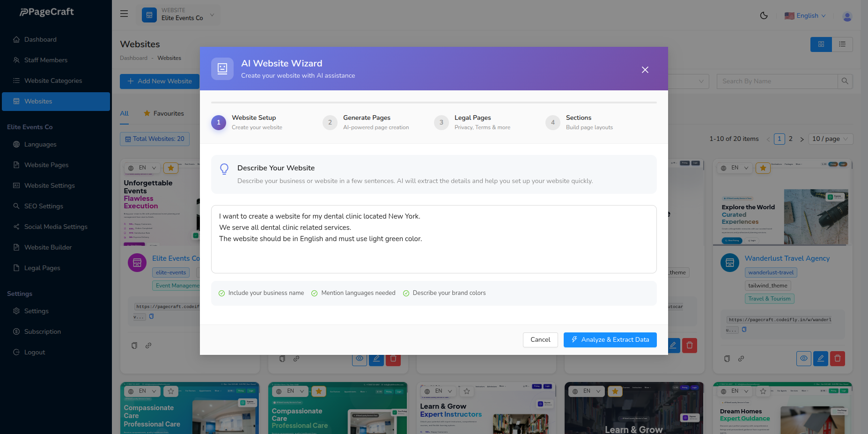Switch to list view layout

point(842,44)
